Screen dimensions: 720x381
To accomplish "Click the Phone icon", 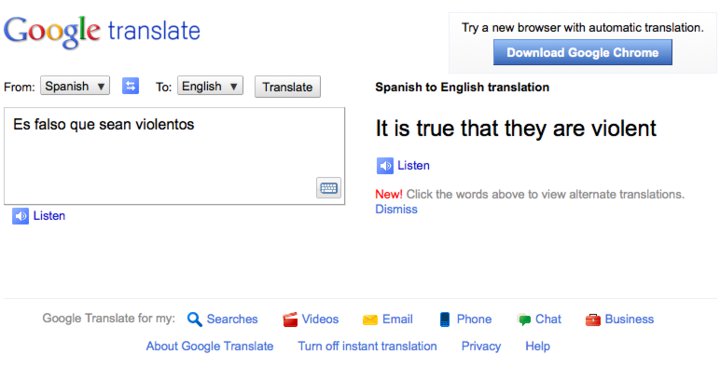I will click(x=444, y=319).
